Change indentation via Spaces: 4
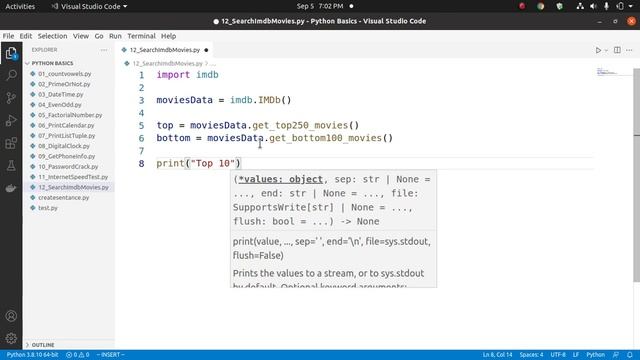 point(531,355)
